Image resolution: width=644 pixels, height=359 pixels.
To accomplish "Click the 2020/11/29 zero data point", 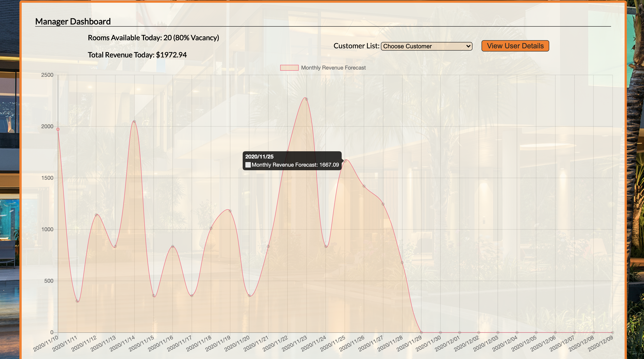I will [421, 333].
